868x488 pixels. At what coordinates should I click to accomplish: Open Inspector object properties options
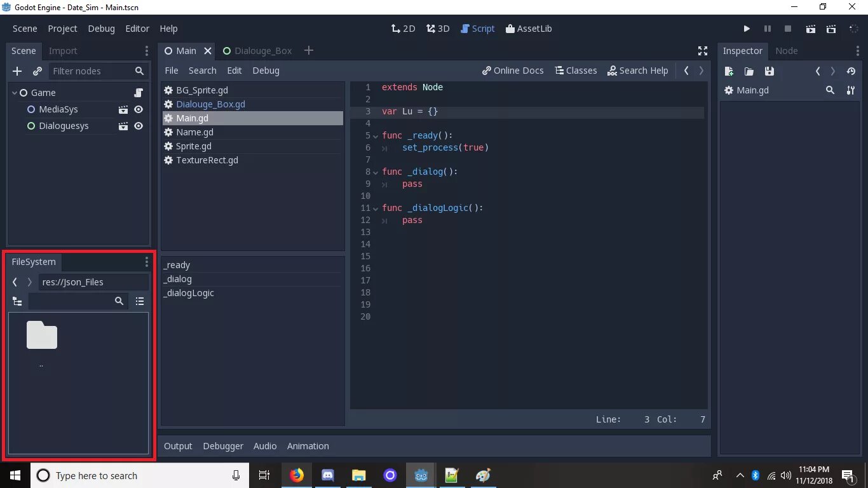(x=851, y=90)
